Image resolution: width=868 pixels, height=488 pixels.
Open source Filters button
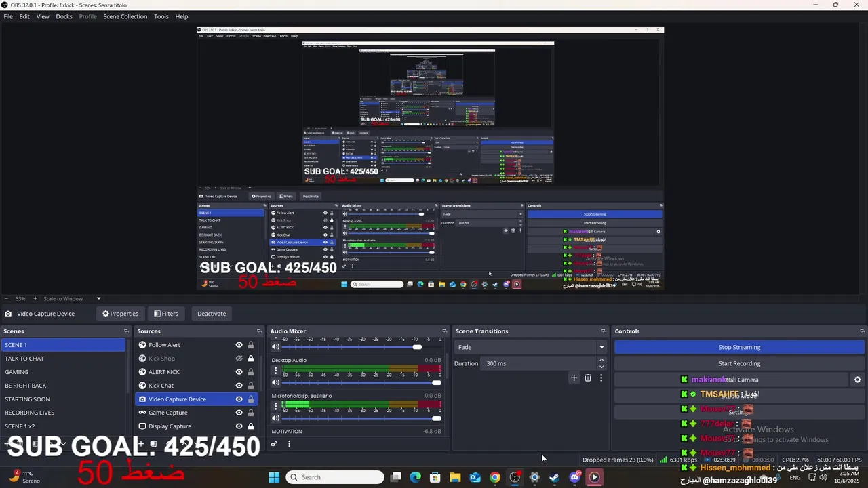[x=165, y=314]
